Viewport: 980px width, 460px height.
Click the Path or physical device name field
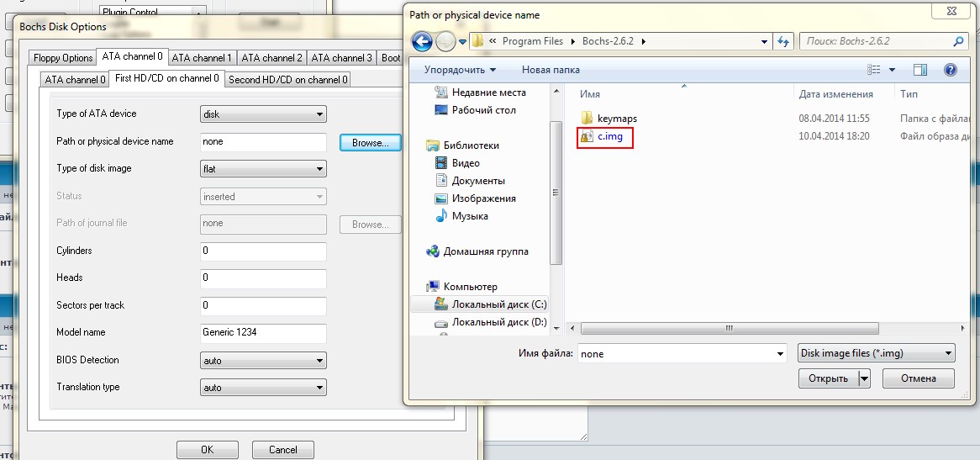(x=263, y=142)
